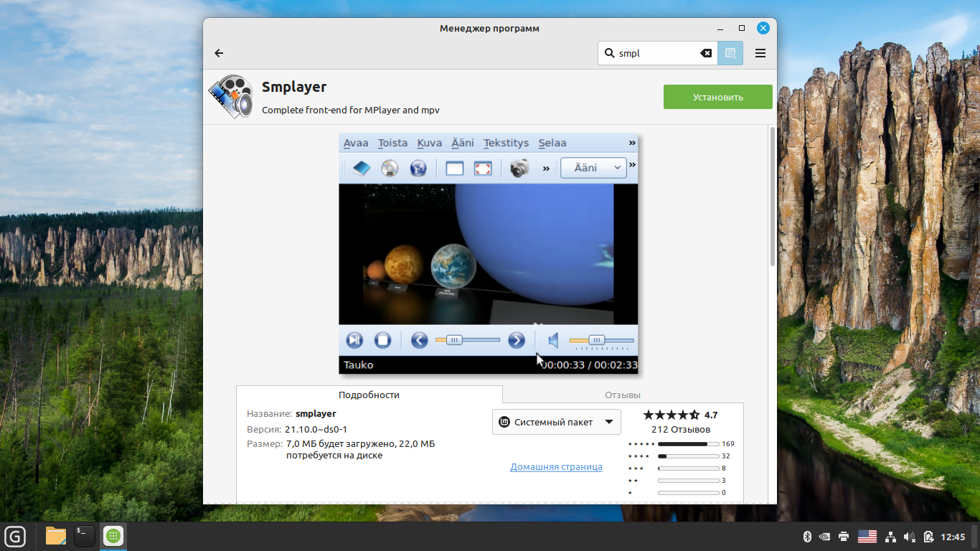Screen dimensions: 980x551
Task: Clear the search text 'smpl'
Action: pos(706,53)
